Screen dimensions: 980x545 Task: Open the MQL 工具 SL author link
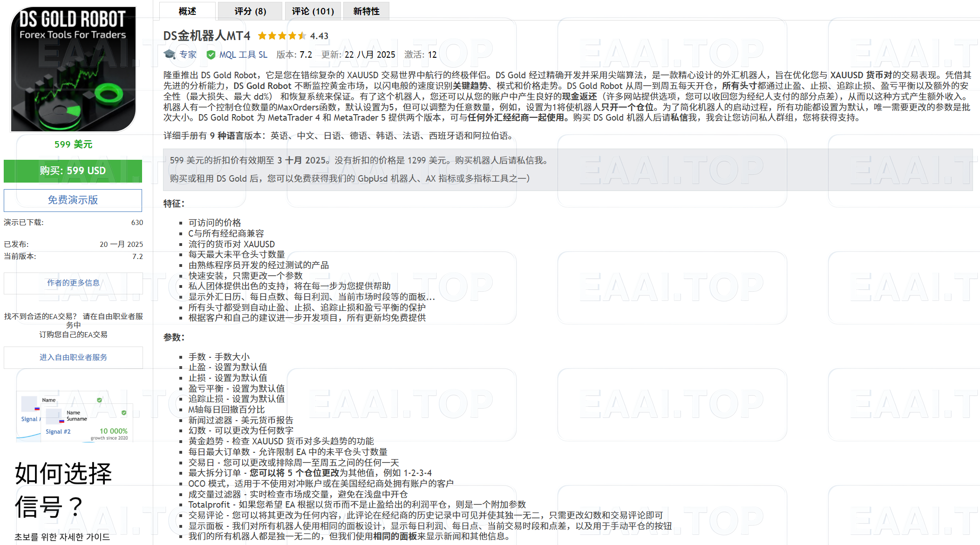243,55
